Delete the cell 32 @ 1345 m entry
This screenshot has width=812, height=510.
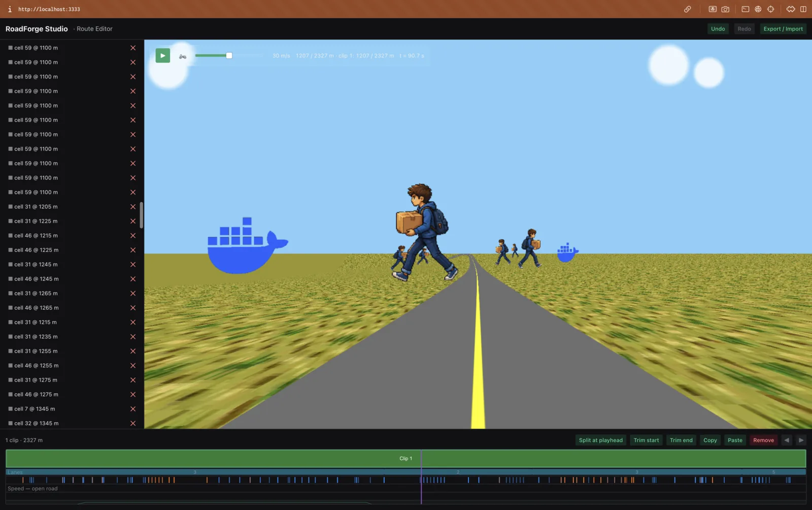point(133,424)
